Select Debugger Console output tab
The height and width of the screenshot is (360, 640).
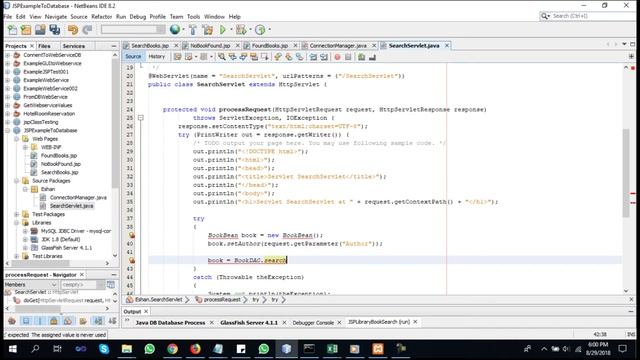coord(313,322)
